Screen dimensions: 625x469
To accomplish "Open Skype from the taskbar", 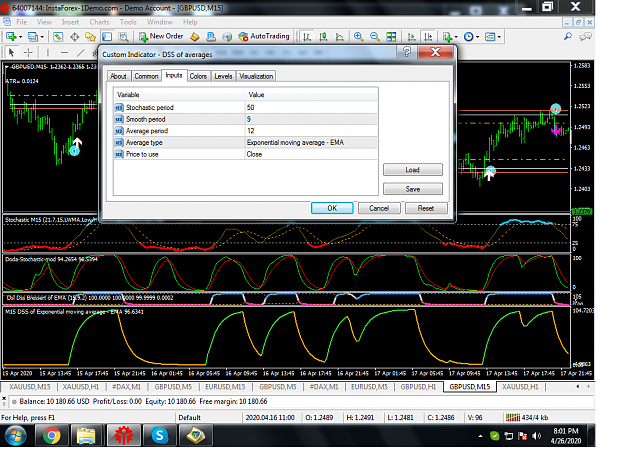I will (159, 436).
